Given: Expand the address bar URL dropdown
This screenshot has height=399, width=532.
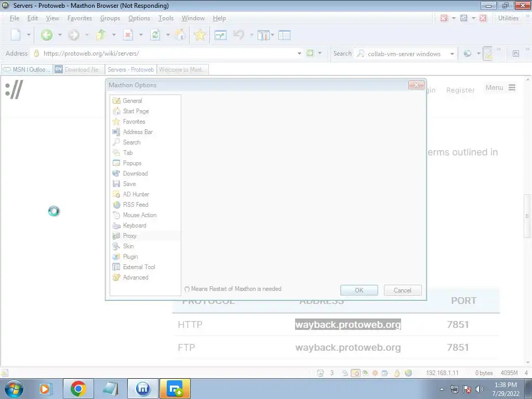Looking at the screenshot, I should [x=299, y=54].
